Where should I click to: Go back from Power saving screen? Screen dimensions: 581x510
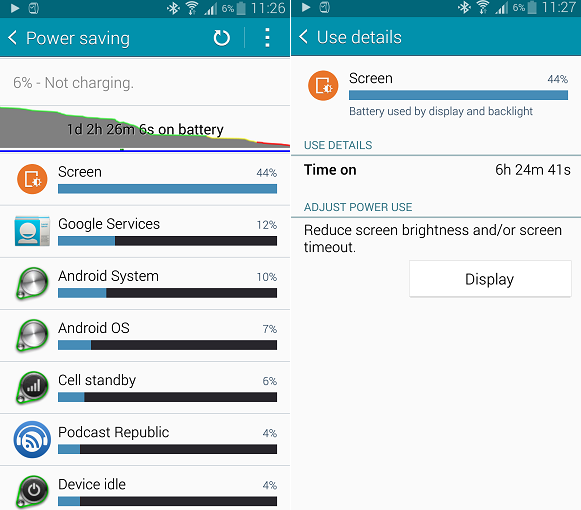pyautogui.click(x=12, y=38)
